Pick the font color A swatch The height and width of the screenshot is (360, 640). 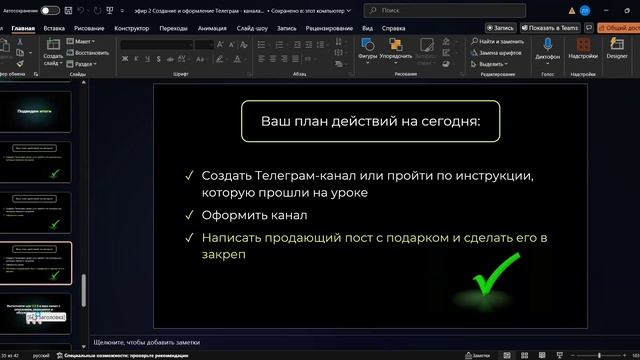click(237, 59)
